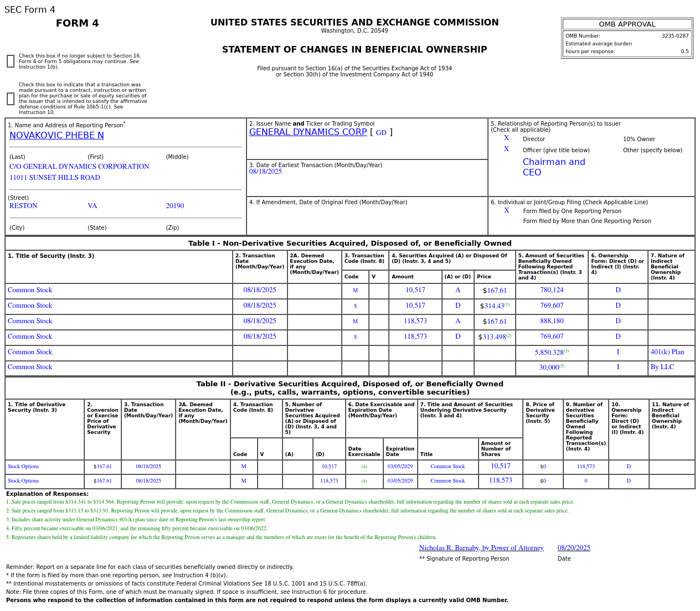
Task: Click the GD ticker symbol link
Action: coord(381,133)
